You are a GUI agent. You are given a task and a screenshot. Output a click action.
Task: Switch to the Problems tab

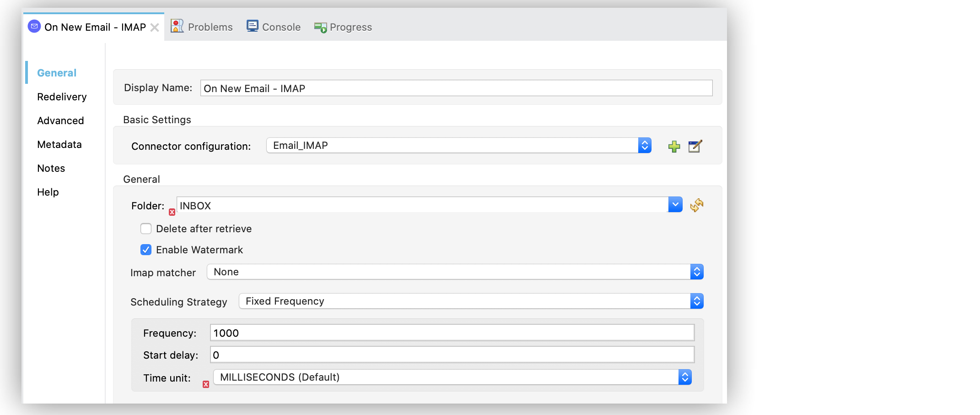coord(210,26)
